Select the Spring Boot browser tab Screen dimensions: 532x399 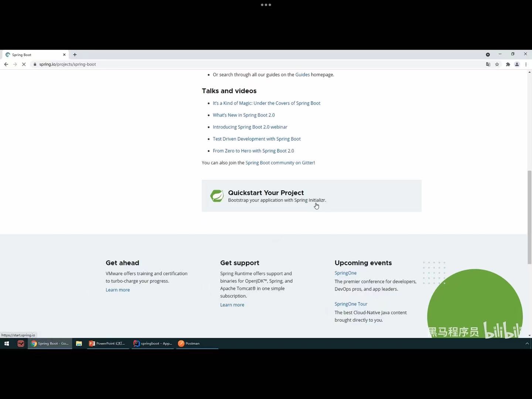(x=35, y=55)
